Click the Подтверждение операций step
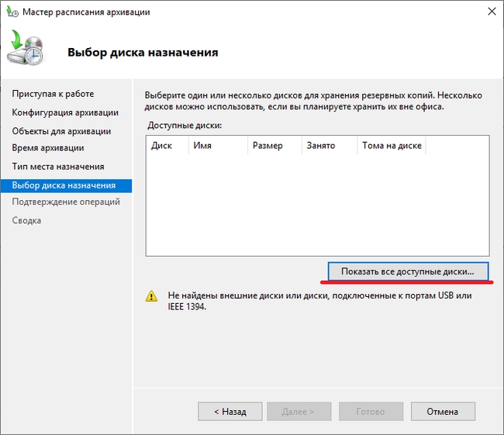 (x=66, y=202)
